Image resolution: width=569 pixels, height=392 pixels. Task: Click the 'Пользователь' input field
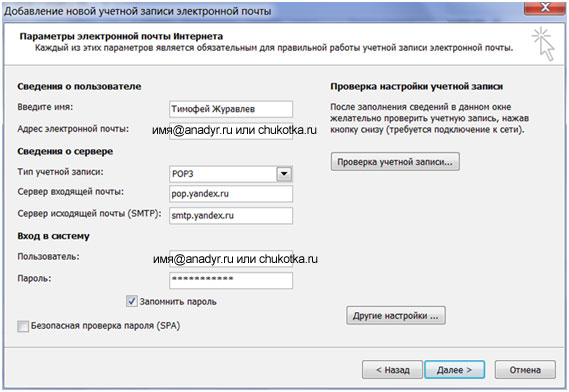click(x=231, y=259)
